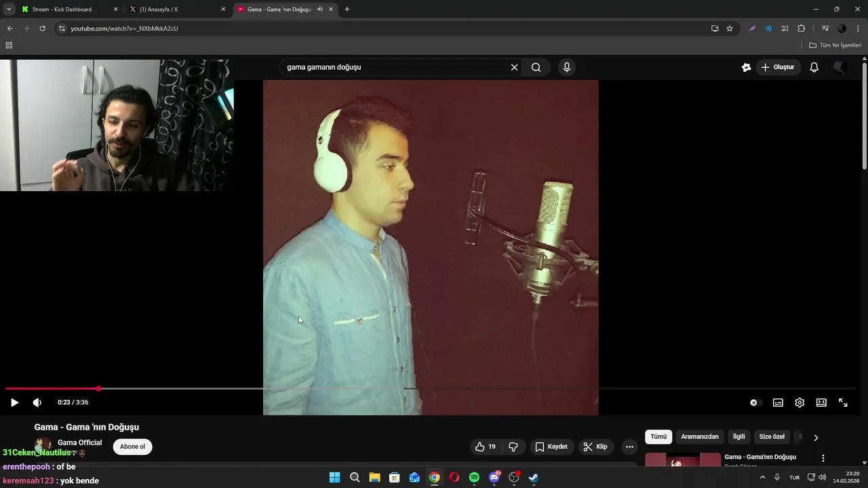Click the address bar URL

point(124,28)
